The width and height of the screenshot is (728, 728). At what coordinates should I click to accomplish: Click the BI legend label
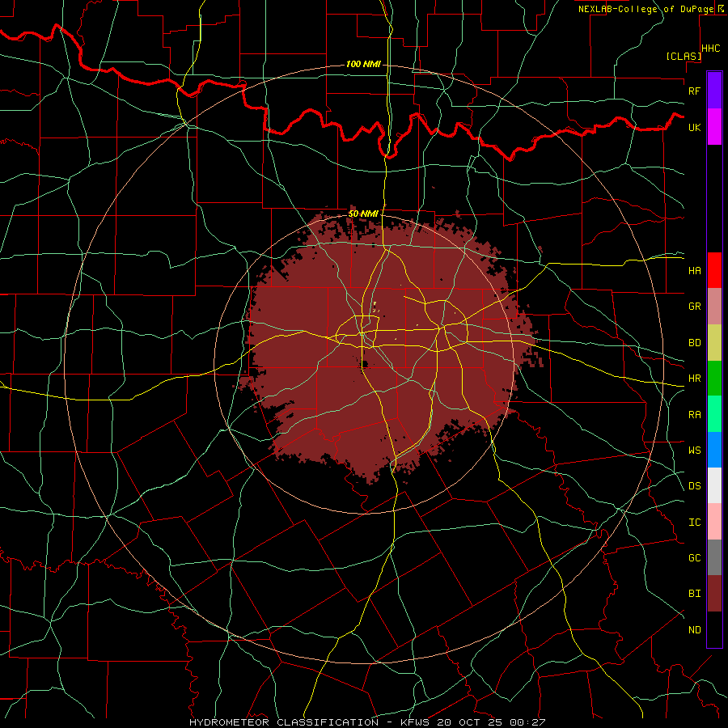pyautogui.click(x=694, y=594)
